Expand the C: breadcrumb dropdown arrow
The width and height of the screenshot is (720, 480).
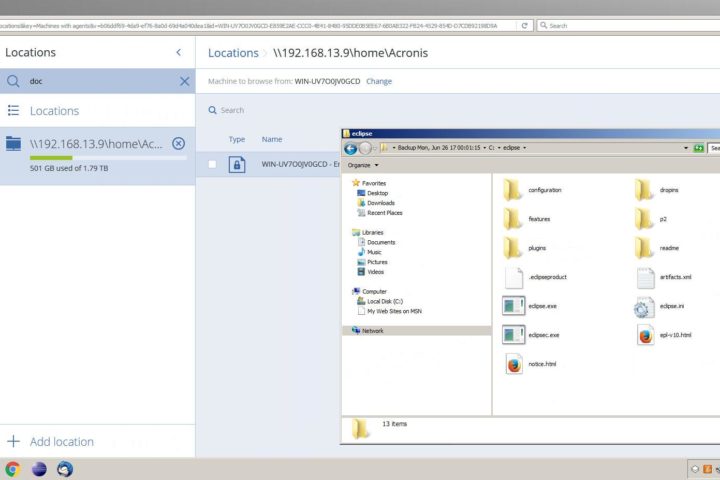point(499,148)
